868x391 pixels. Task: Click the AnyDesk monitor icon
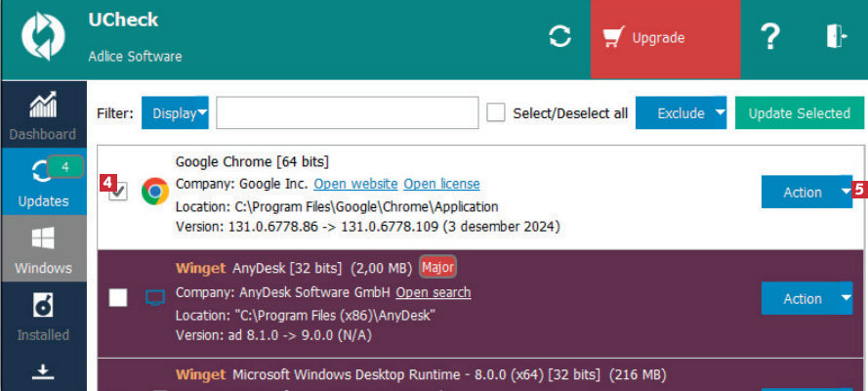(x=154, y=298)
